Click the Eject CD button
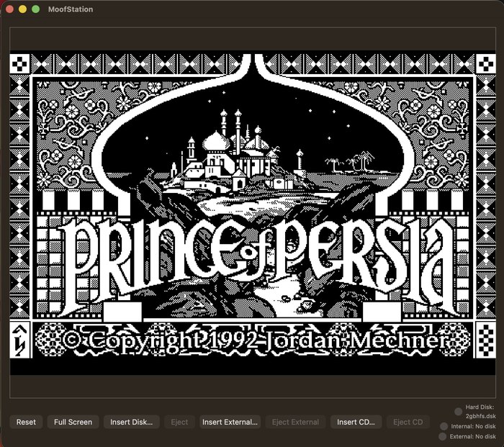Viewport: 504px width, 447px height. [x=408, y=422]
